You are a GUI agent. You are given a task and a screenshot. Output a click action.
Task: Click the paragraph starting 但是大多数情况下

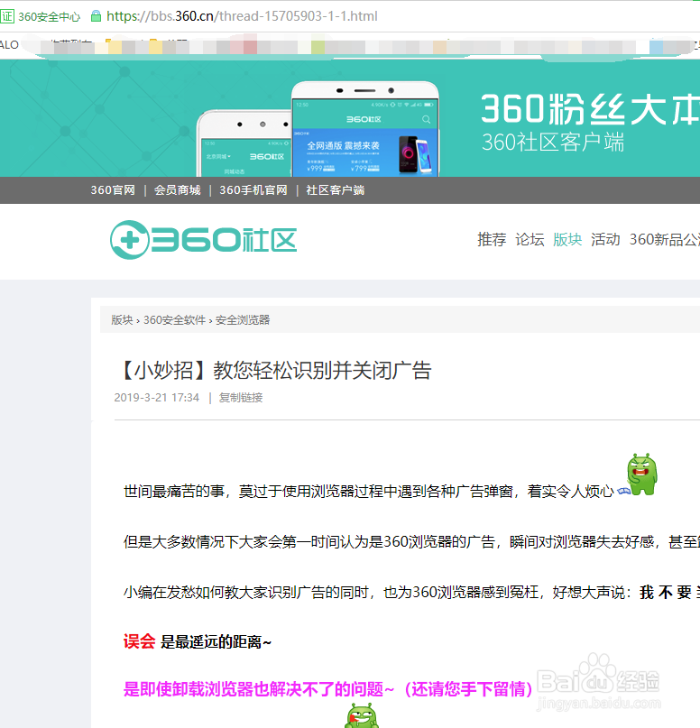point(411,541)
